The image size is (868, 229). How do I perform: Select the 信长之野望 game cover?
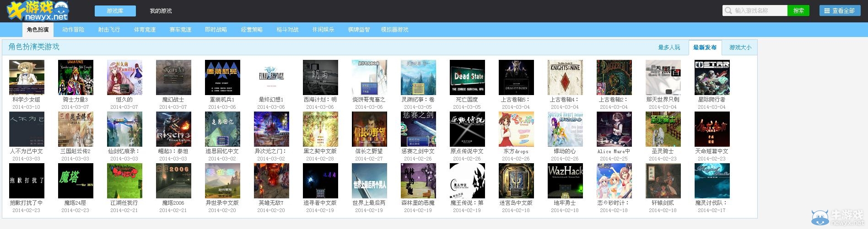pyautogui.click(x=369, y=129)
